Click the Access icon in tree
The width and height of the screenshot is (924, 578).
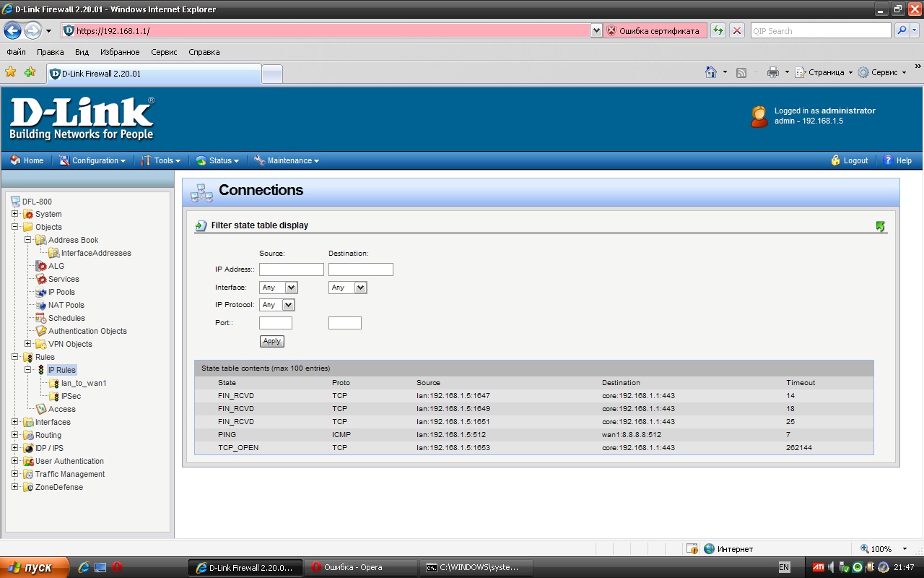[x=41, y=409]
